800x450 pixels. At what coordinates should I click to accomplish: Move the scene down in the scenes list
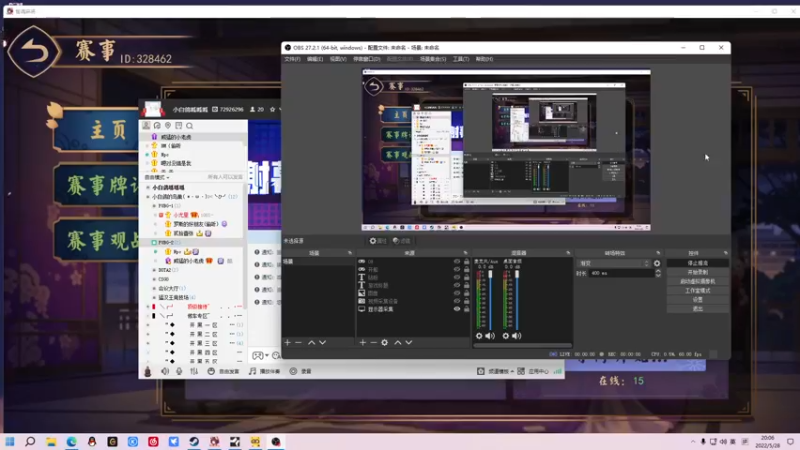pyautogui.click(x=322, y=342)
